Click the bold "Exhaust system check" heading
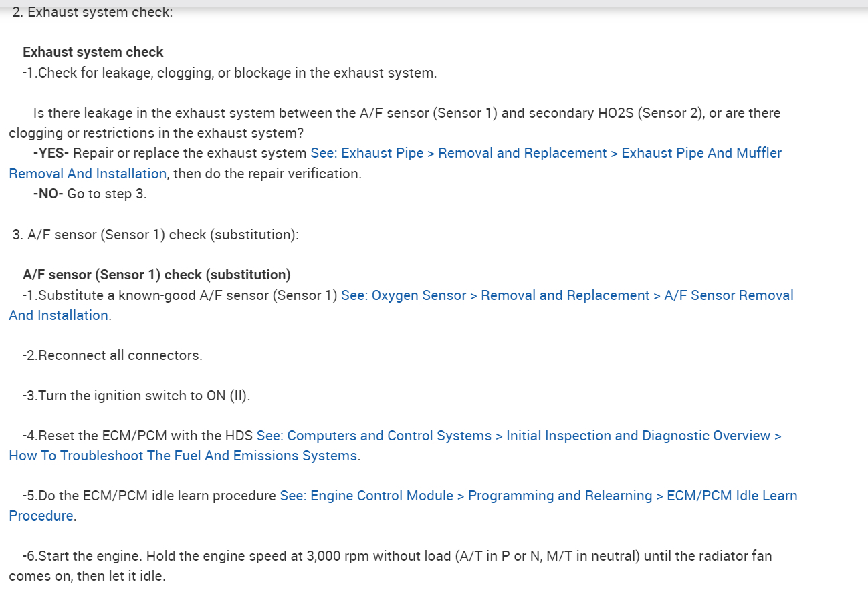The height and width of the screenshot is (594, 868). click(x=93, y=52)
